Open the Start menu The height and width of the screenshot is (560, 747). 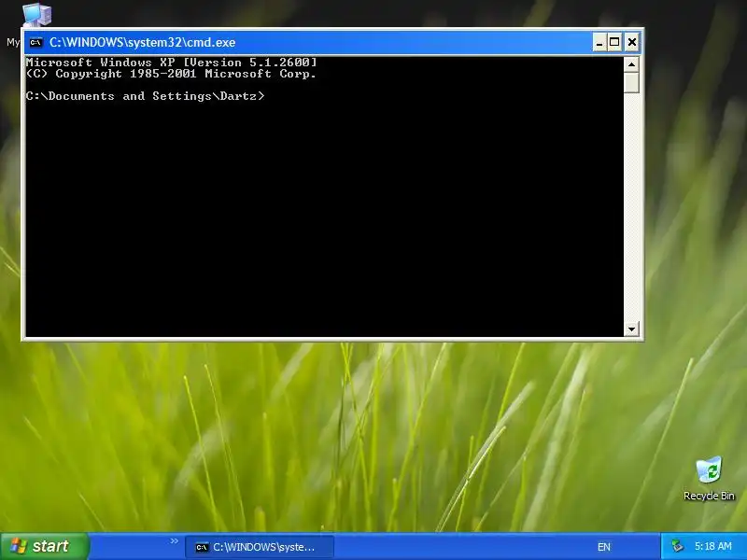click(44, 546)
